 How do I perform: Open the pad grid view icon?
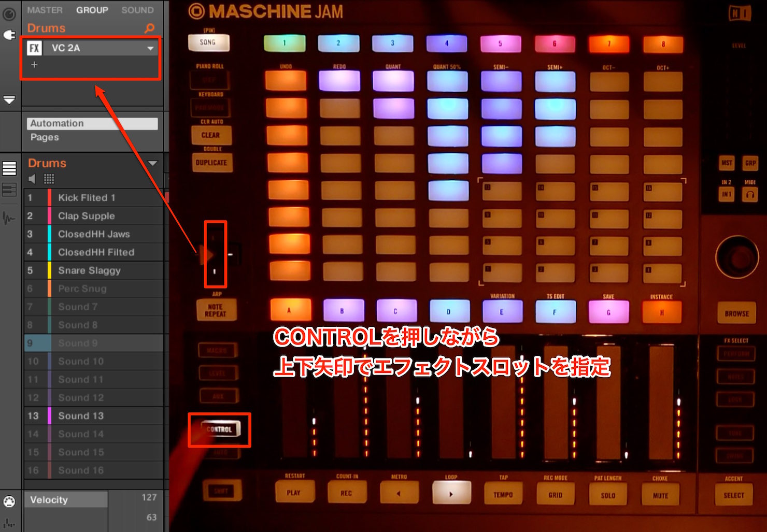49,179
